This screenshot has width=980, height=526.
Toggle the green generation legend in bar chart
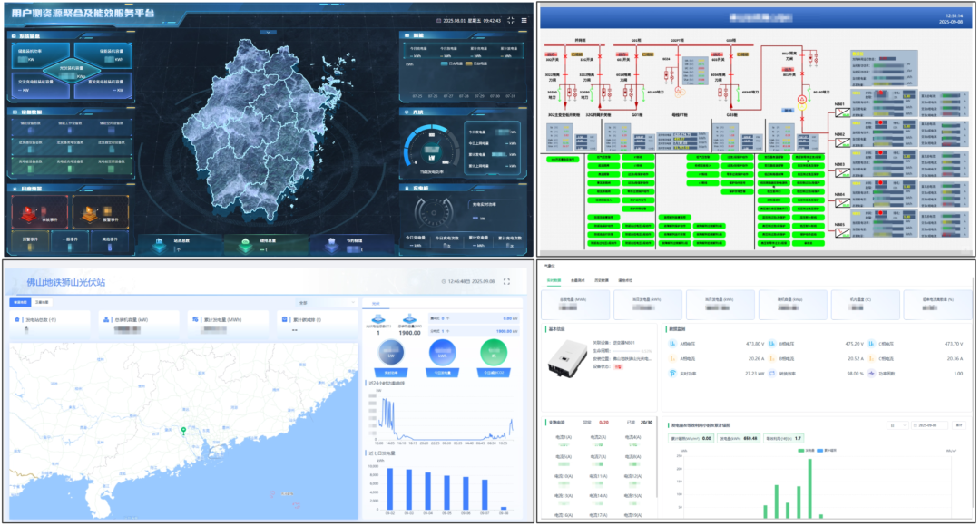click(x=805, y=450)
